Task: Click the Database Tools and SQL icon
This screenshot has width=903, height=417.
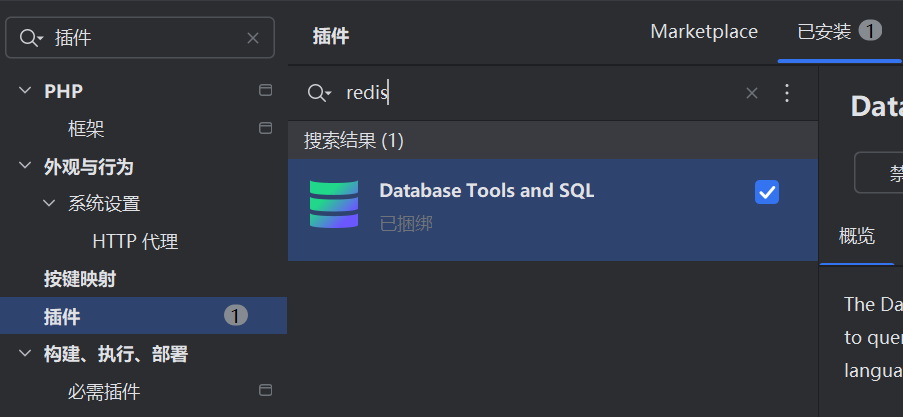Action: pyautogui.click(x=333, y=204)
